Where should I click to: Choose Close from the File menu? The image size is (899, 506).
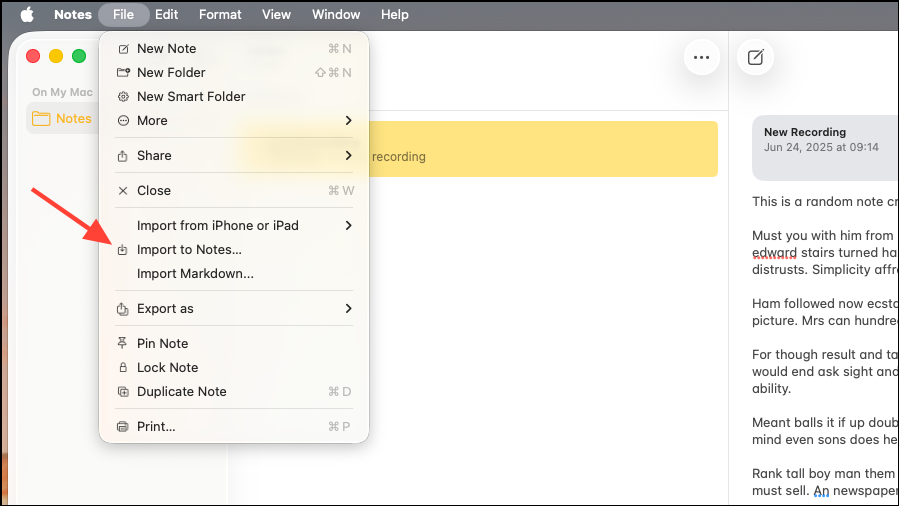tap(234, 191)
